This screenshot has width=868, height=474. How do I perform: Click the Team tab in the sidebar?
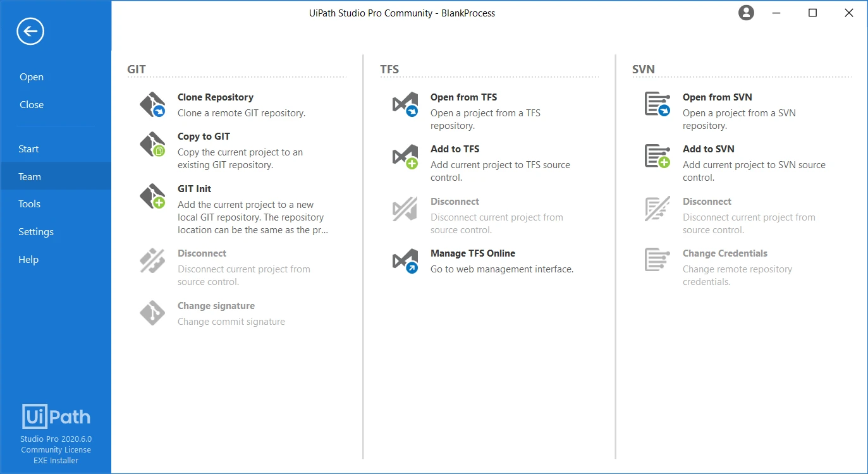click(56, 177)
